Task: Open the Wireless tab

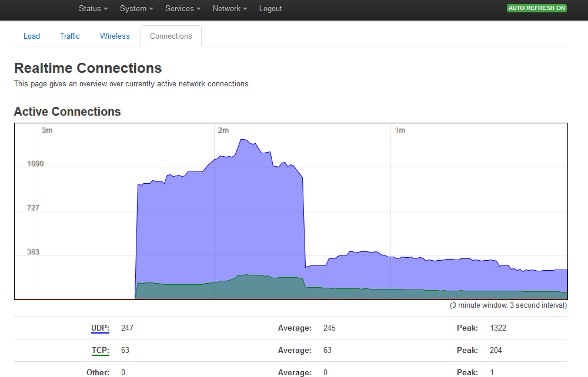Action: (115, 36)
